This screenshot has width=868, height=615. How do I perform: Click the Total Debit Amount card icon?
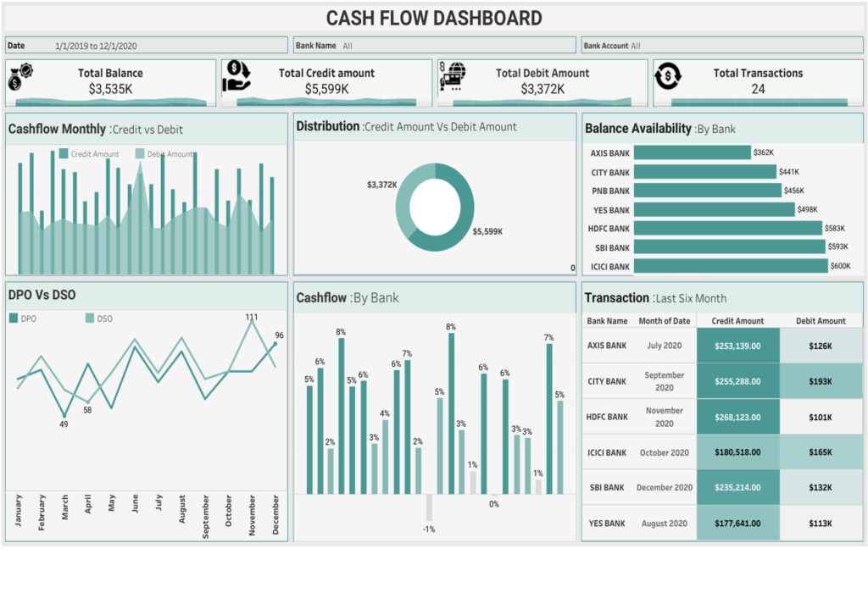453,77
